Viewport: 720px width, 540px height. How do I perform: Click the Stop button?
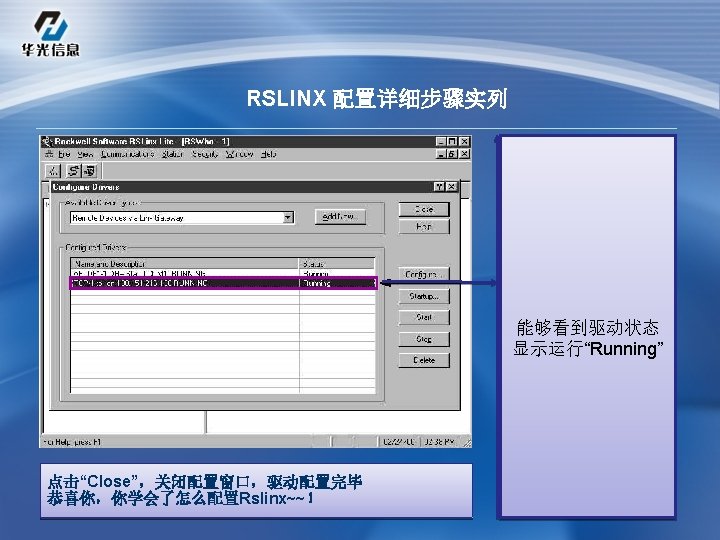point(424,339)
